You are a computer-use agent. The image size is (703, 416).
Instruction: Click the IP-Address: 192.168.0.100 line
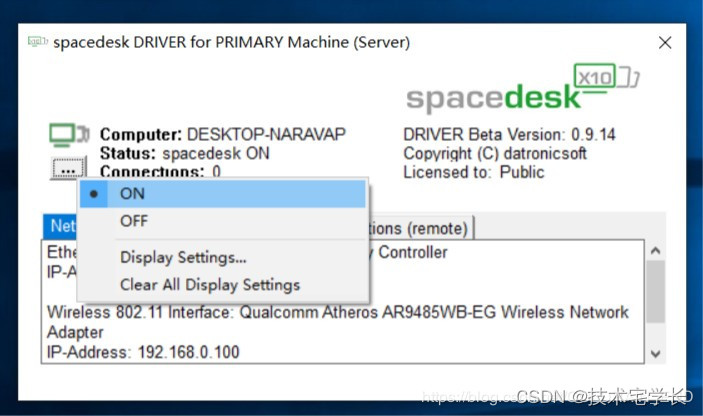143,352
